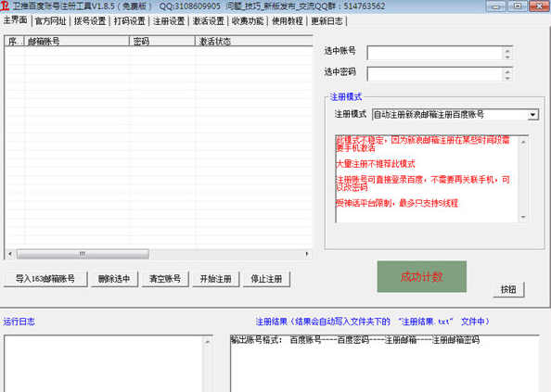Viewport: 551px width, 392px height.
Task: Click the blue 注册模式 group title
Action: tap(346, 97)
